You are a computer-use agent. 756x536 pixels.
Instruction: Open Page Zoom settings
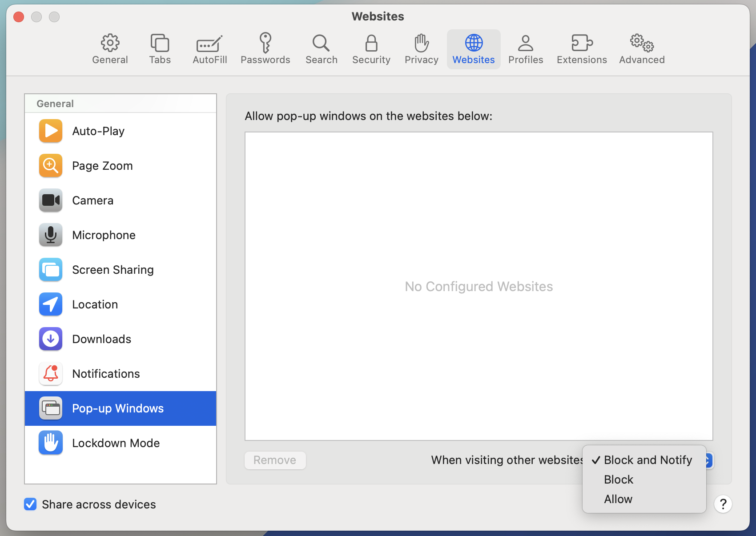coord(50,165)
